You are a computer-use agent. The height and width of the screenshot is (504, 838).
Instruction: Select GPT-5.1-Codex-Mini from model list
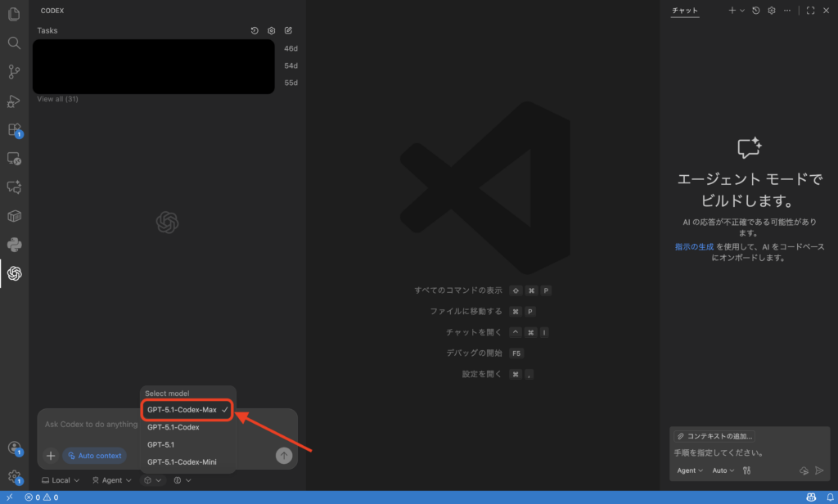tap(182, 462)
